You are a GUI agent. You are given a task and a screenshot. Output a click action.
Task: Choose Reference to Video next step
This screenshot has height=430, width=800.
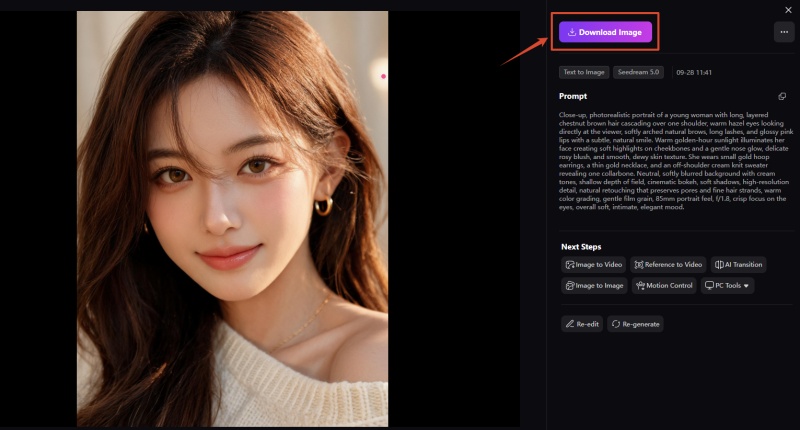[668, 265]
